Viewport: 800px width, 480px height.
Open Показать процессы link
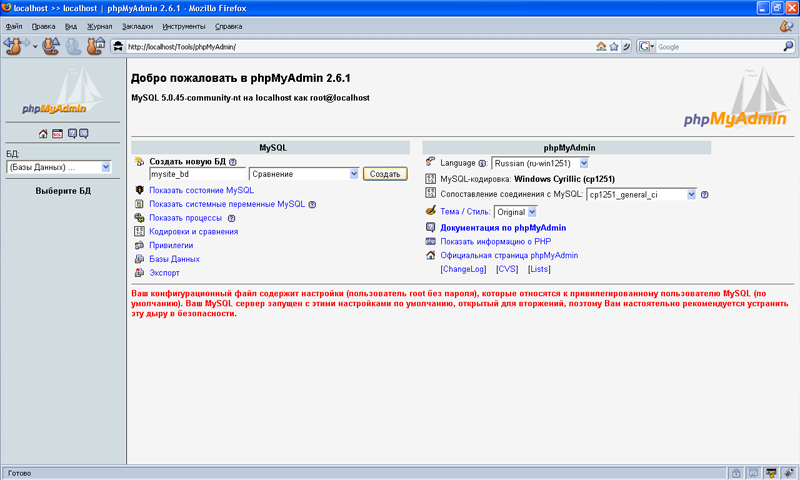[x=186, y=218]
